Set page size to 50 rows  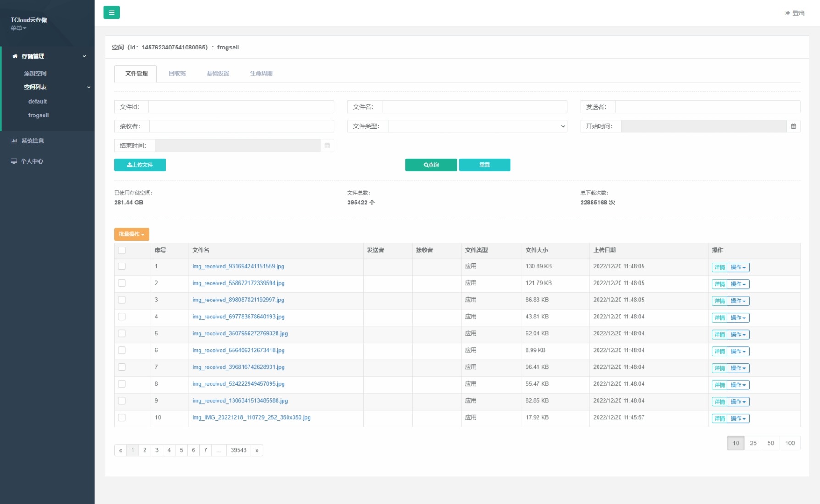(770, 443)
